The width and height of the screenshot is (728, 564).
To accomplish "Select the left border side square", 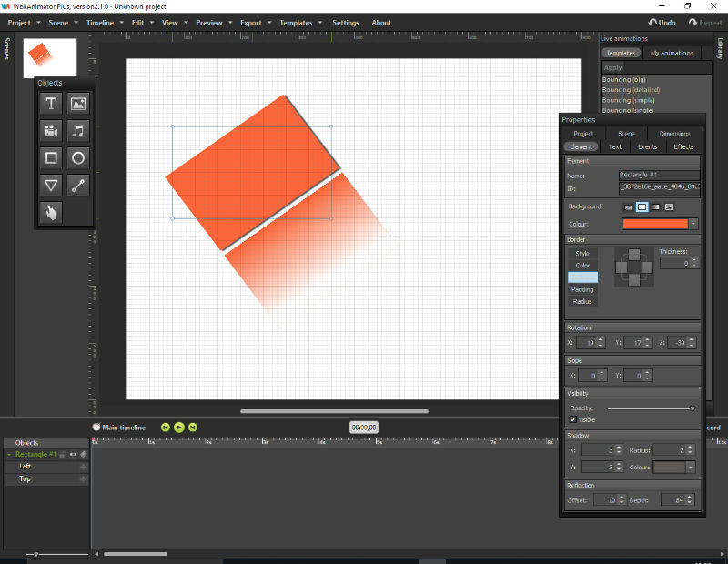I will point(622,267).
